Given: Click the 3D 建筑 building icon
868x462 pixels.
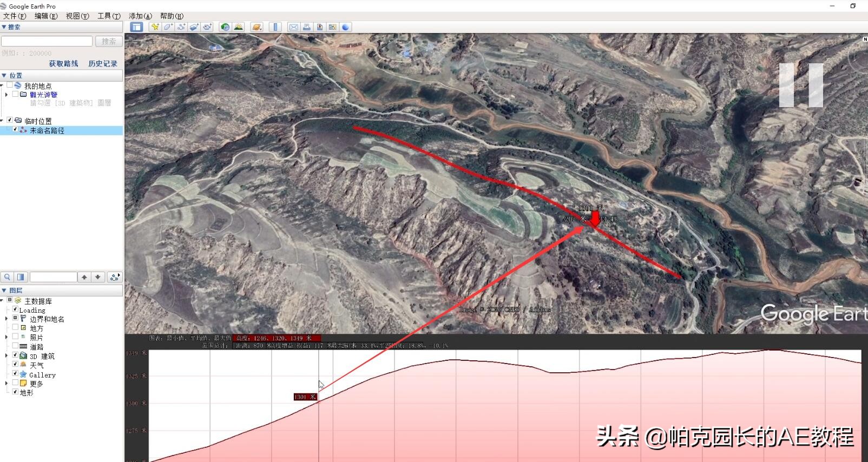Looking at the screenshot, I should [23, 356].
